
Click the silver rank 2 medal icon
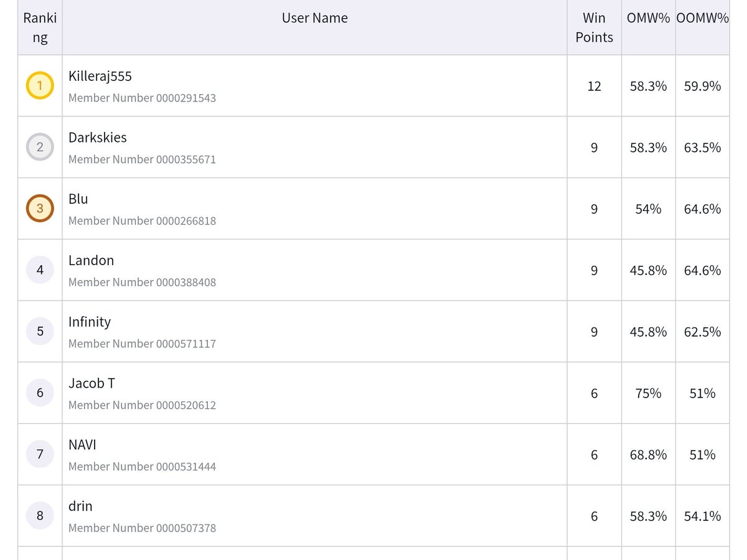coord(40,147)
